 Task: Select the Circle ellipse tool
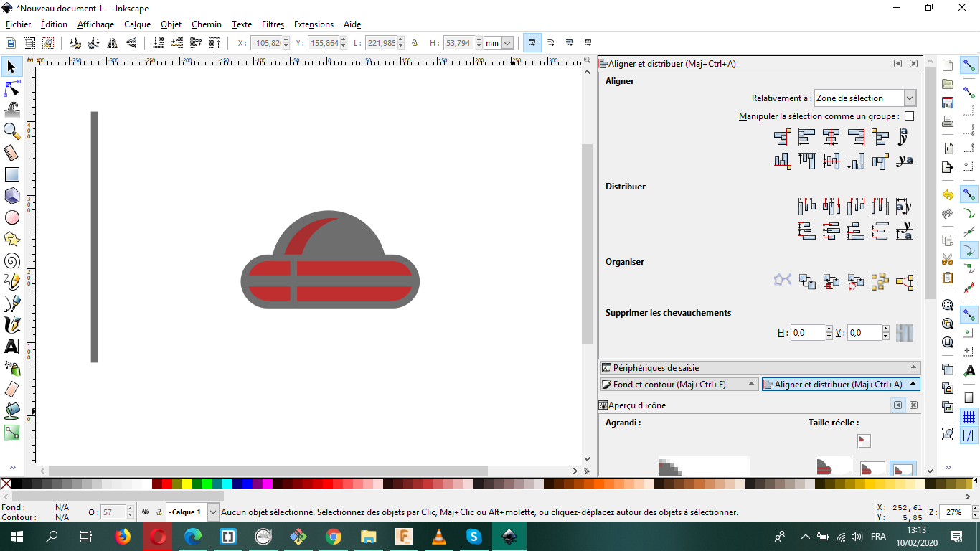12,217
